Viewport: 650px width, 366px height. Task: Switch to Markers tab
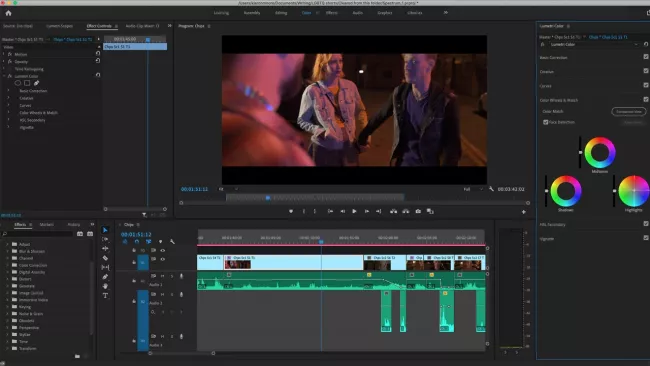tap(46, 225)
